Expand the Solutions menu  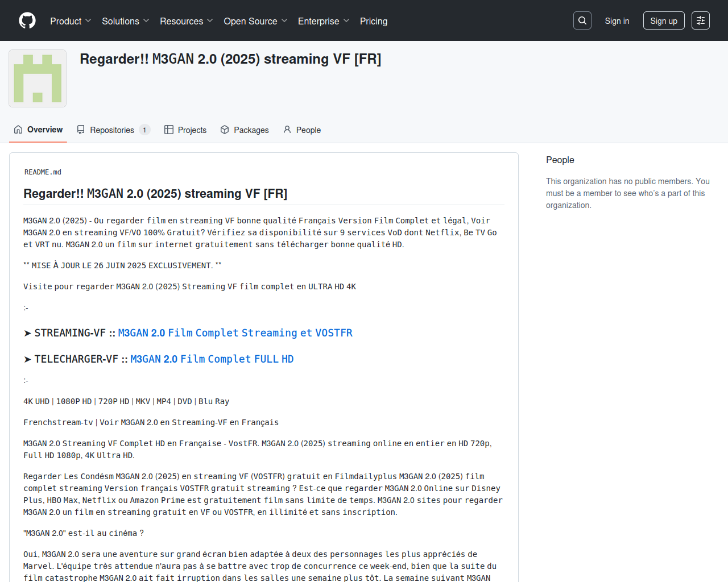click(x=126, y=21)
